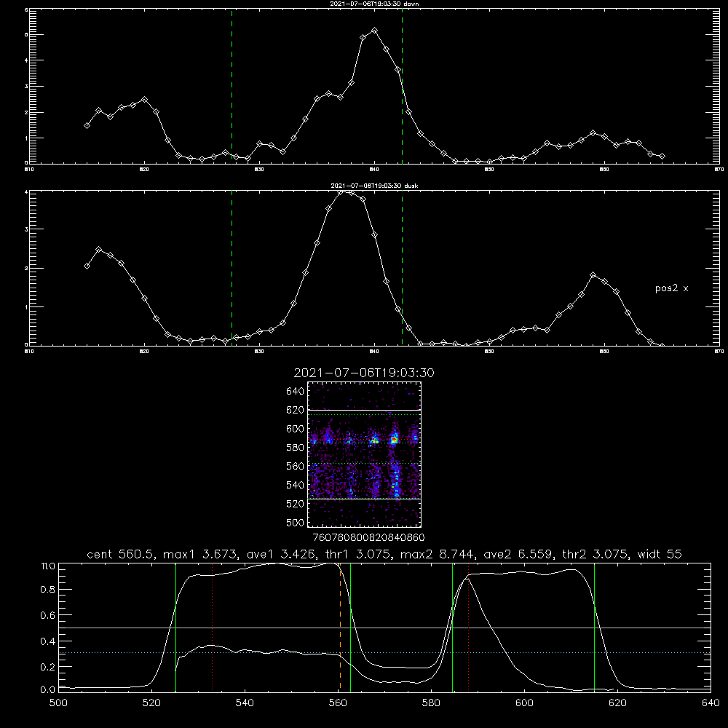The image size is (728, 728).
Task: Click the y-axis label 0.4 on the bottom plot
Action: coord(48,641)
